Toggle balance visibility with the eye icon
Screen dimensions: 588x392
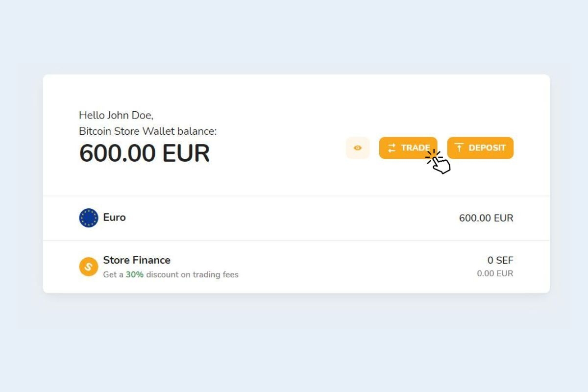click(x=358, y=148)
